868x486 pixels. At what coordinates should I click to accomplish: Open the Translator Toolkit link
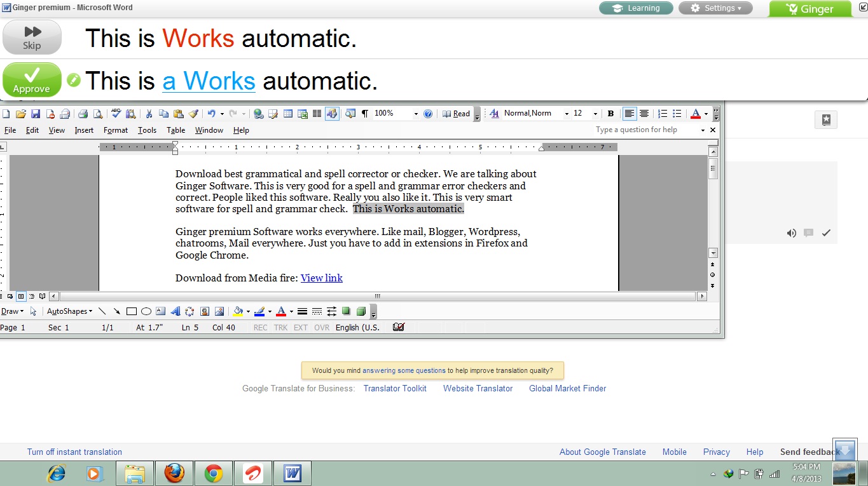click(395, 388)
